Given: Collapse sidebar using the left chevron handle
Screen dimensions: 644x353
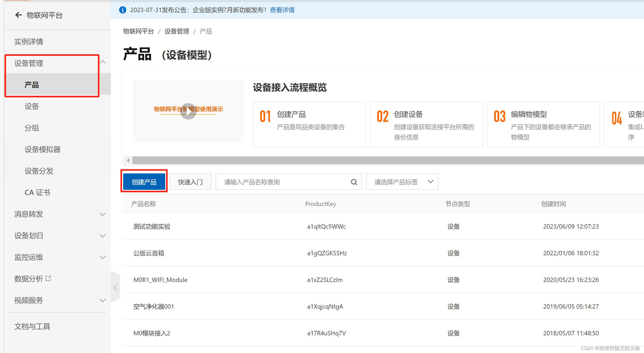Looking at the screenshot, I should point(115,288).
